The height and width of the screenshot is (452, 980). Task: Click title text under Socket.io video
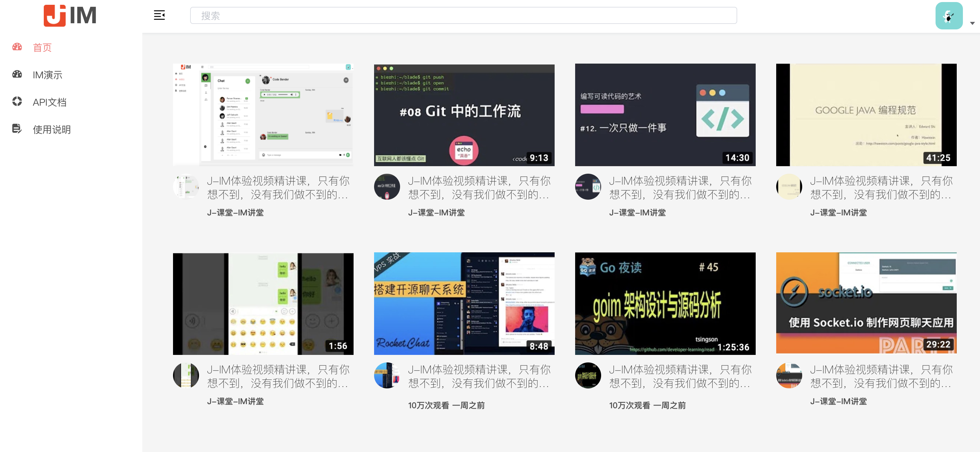[882, 376]
